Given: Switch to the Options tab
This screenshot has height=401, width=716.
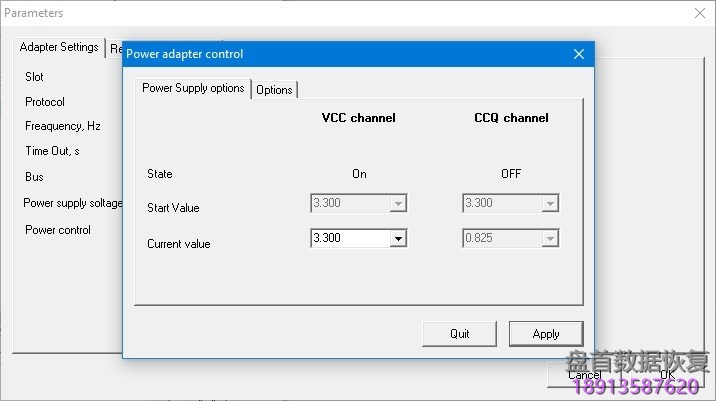Looking at the screenshot, I should 274,89.
